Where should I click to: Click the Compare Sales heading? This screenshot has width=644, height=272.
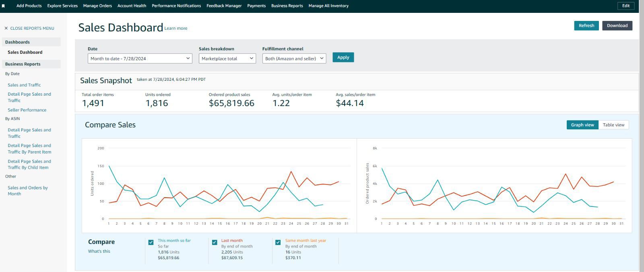110,125
